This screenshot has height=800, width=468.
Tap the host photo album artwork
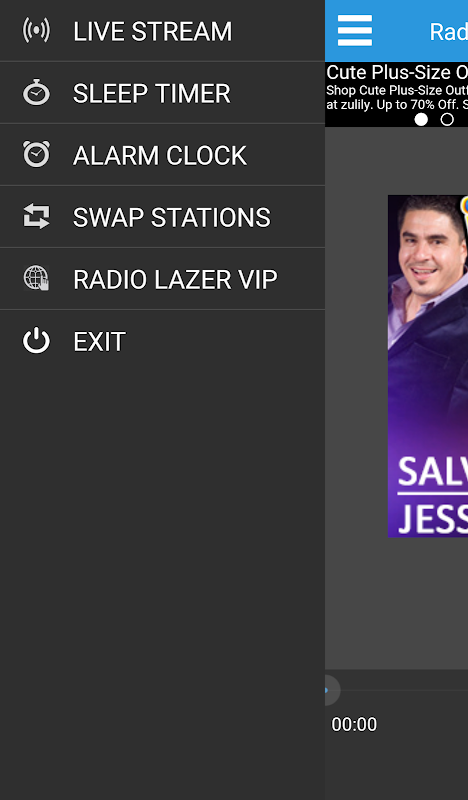point(428,366)
